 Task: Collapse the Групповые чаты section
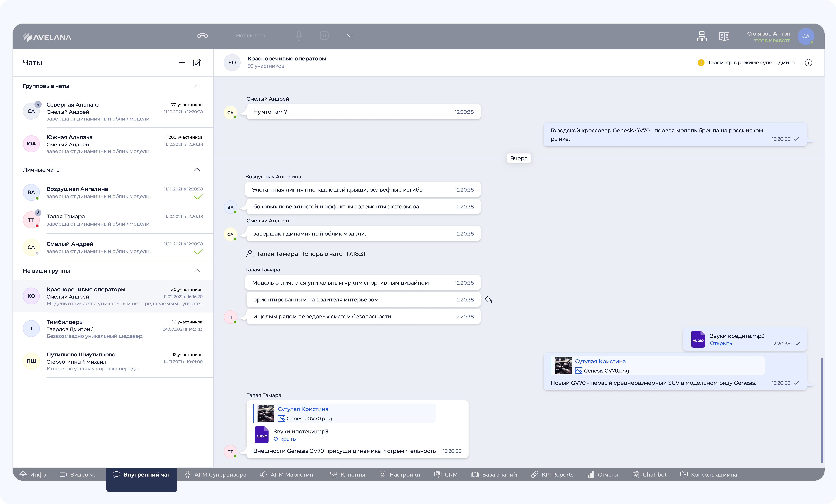click(197, 86)
